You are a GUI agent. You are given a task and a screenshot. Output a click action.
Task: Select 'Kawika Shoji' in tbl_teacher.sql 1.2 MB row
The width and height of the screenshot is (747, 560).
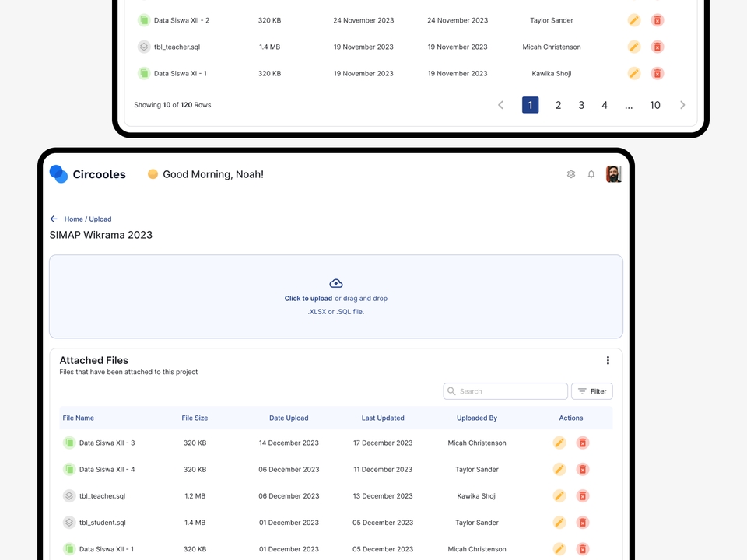pyautogui.click(x=477, y=496)
